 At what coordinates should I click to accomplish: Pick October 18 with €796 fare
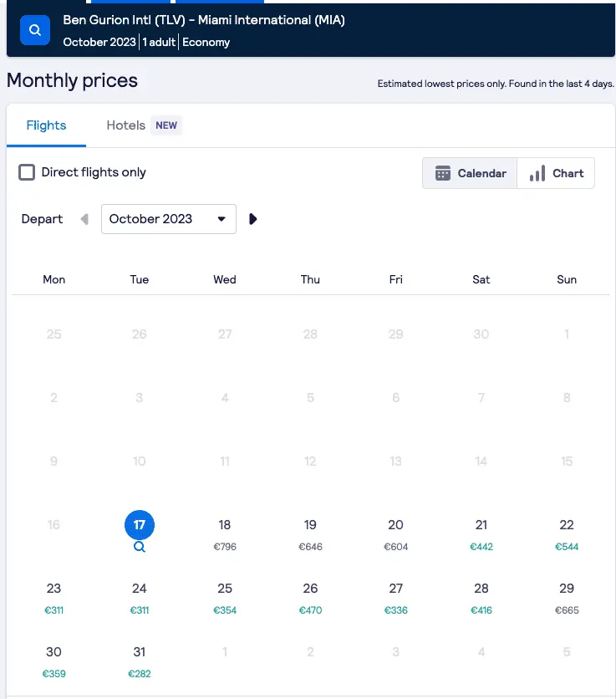pos(225,533)
